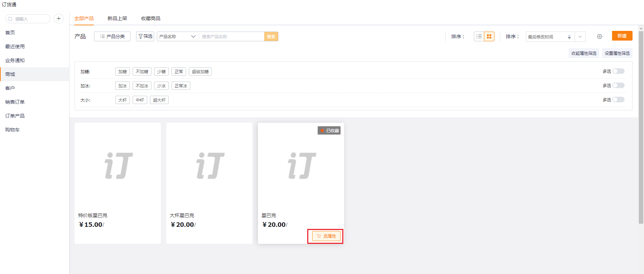
Task: Filter by the 正常冰 tag
Action: 181,86
